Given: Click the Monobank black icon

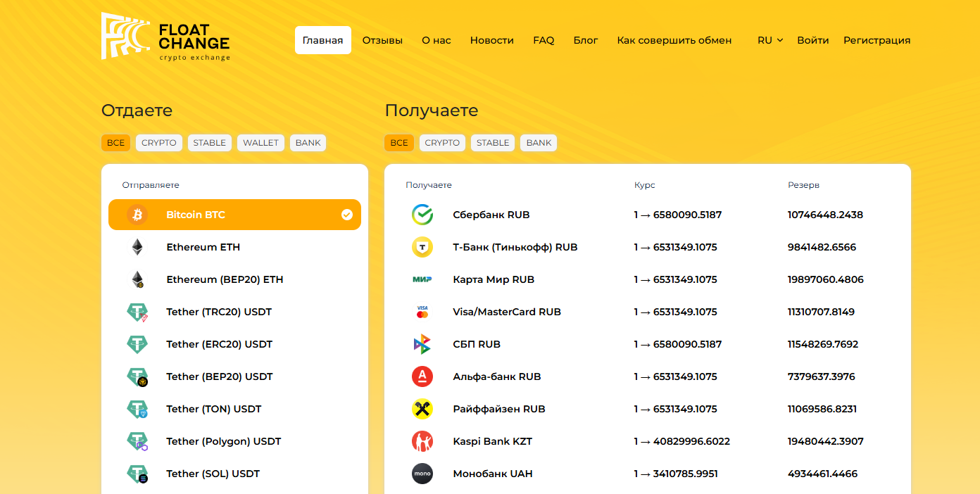Looking at the screenshot, I should [x=422, y=474].
